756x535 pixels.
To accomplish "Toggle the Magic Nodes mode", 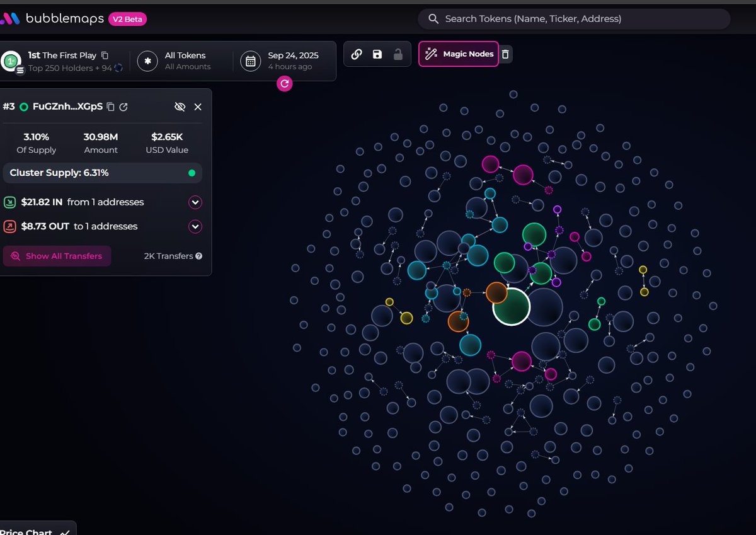I will [459, 54].
